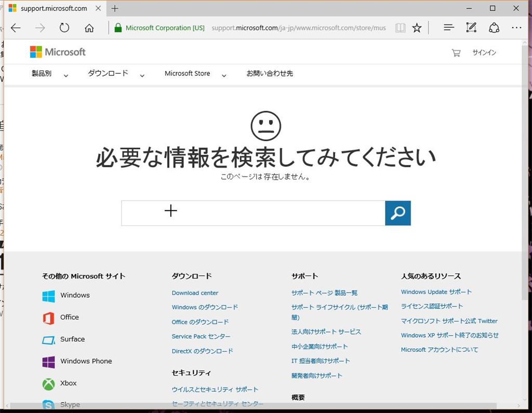Expand the ダウンロード dropdown chevron
The image size is (532, 413).
(x=142, y=76)
